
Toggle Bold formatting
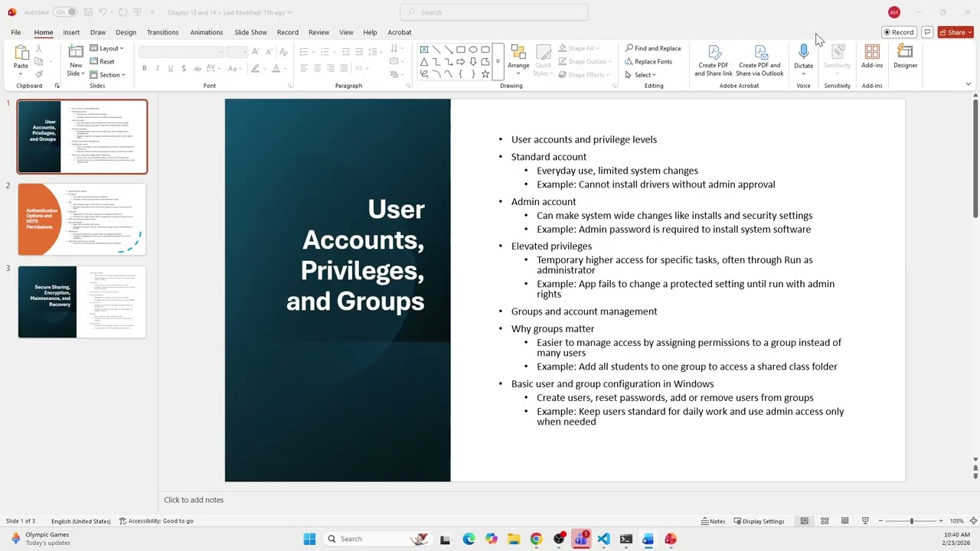(x=144, y=68)
